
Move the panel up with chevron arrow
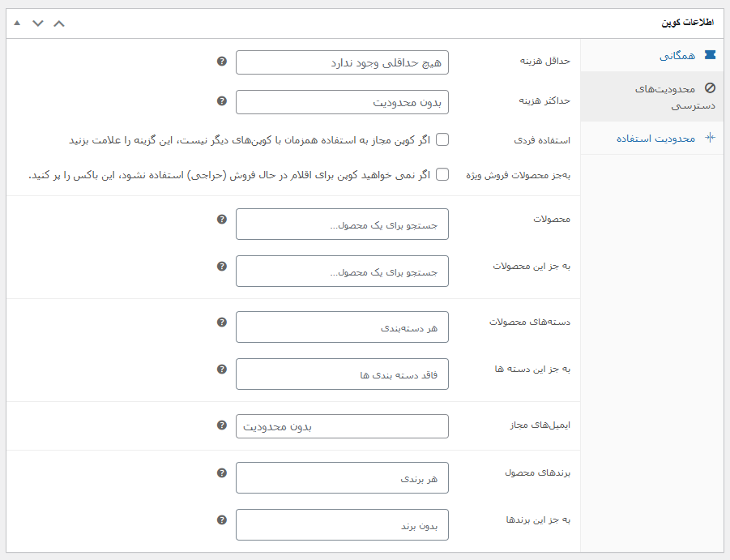point(58,23)
